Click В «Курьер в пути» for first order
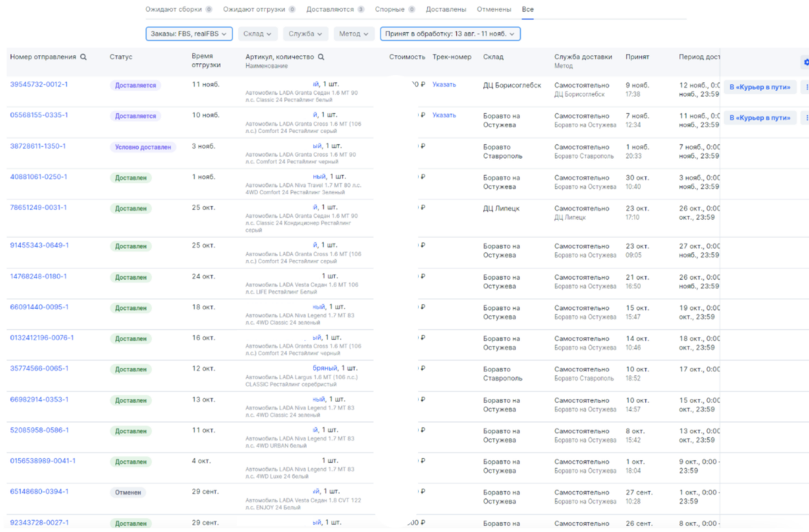 coord(759,87)
